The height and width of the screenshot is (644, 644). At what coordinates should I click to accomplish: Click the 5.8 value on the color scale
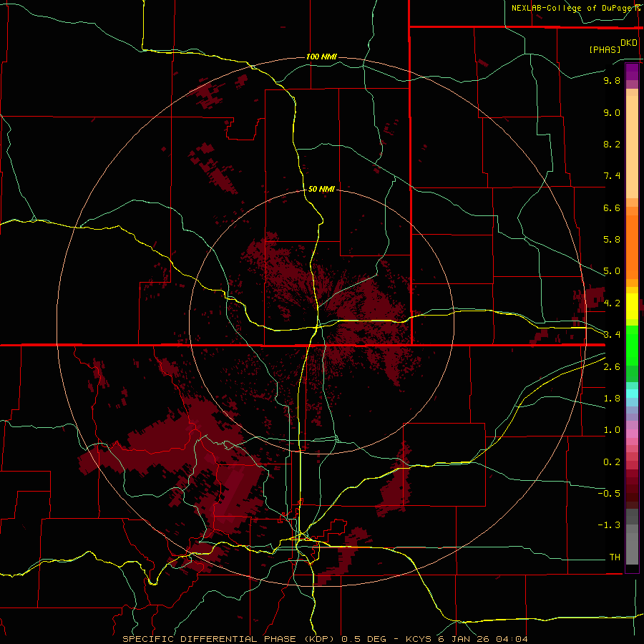coord(612,240)
